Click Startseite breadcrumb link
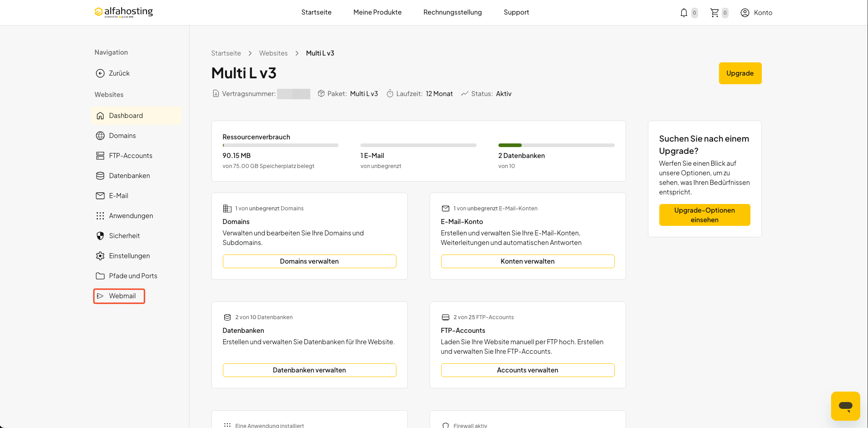This screenshot has height=428, width=868. 226,53
